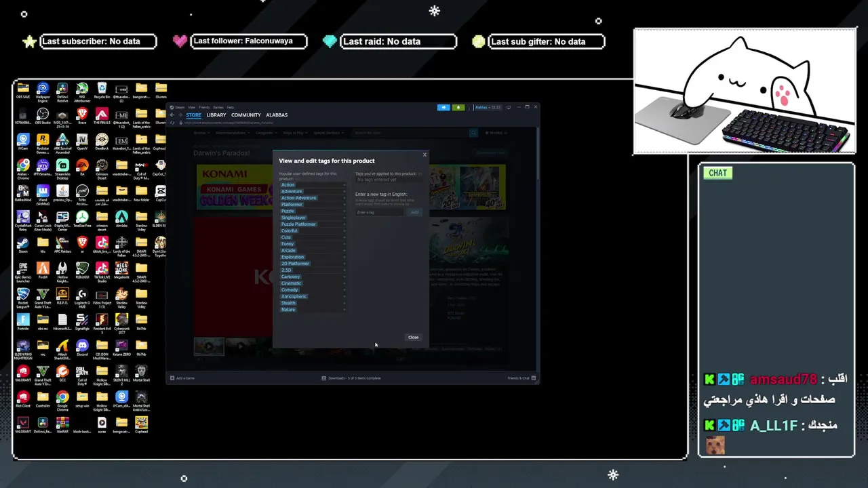
Task: Click the Atmospheric tag
Action: (294, 296)
